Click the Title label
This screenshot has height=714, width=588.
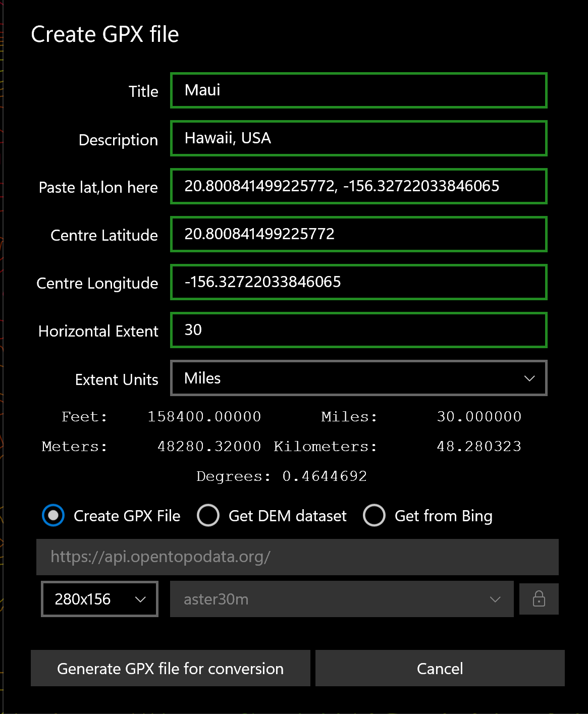coord(143,91)
